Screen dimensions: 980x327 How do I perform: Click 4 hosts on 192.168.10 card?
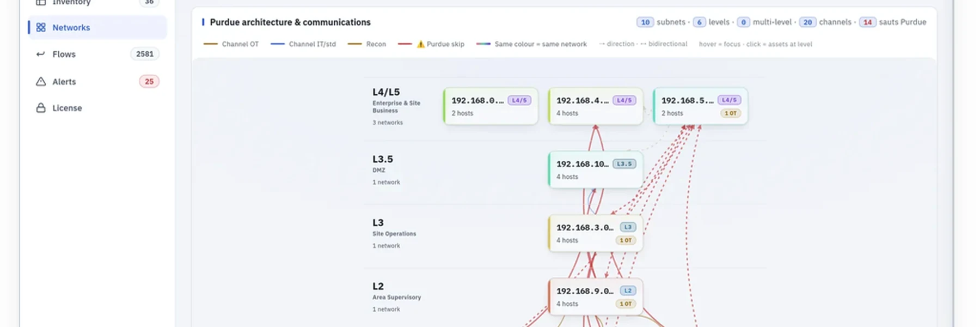click(567, 177)
